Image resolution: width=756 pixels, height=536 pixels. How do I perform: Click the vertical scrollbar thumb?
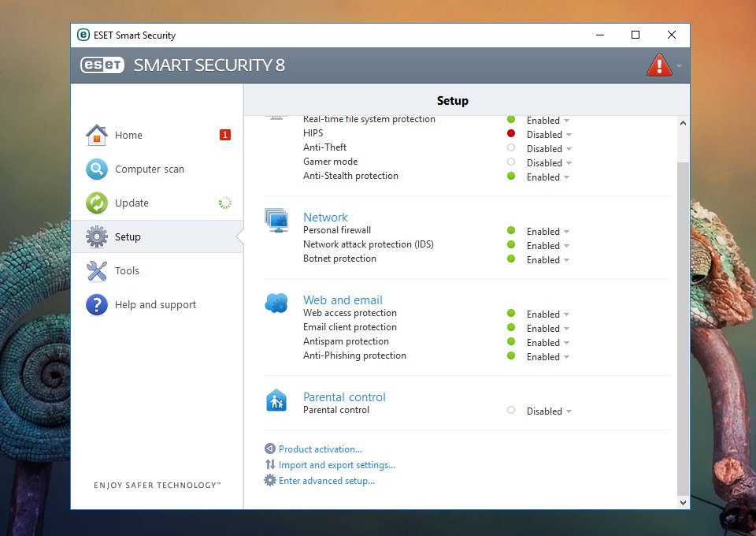click(683, 329)
